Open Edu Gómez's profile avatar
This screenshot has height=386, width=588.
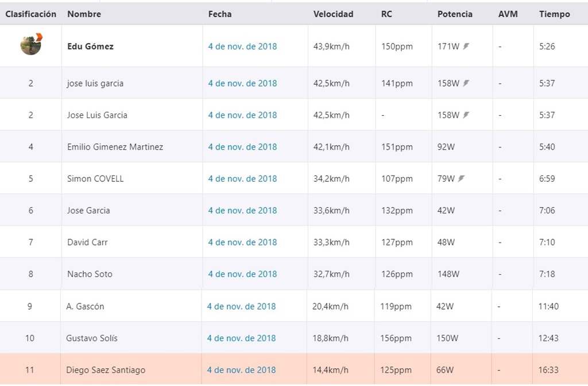31,45
